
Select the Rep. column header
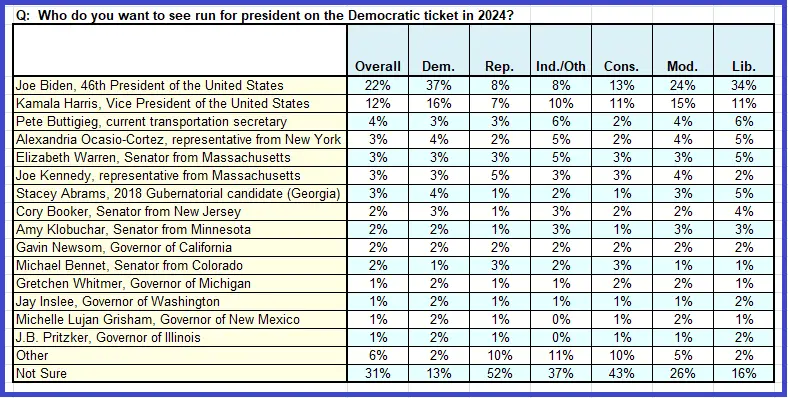pyautogui.click(x=500, y=50)
